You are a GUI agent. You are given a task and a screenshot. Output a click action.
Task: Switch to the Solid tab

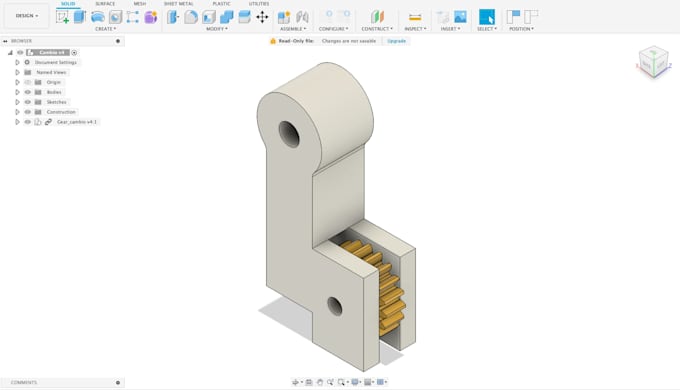[68, 3]
